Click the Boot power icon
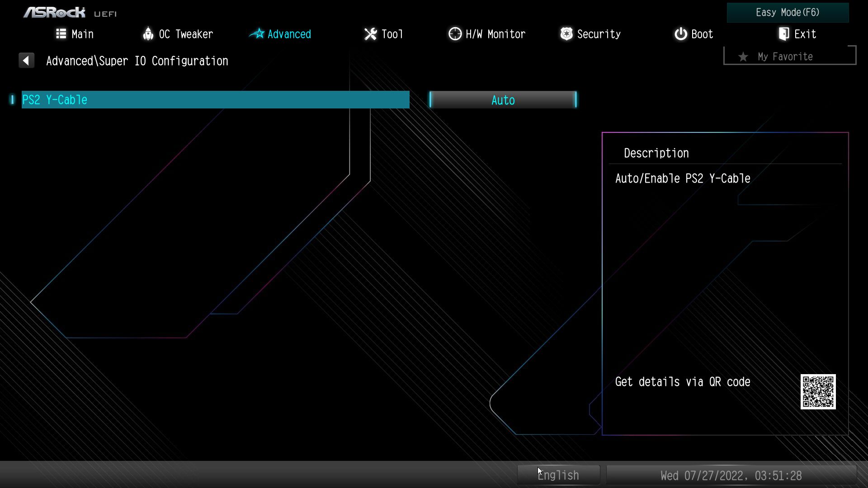This screenshot has height=488, width=868. (x=680, y=34)
